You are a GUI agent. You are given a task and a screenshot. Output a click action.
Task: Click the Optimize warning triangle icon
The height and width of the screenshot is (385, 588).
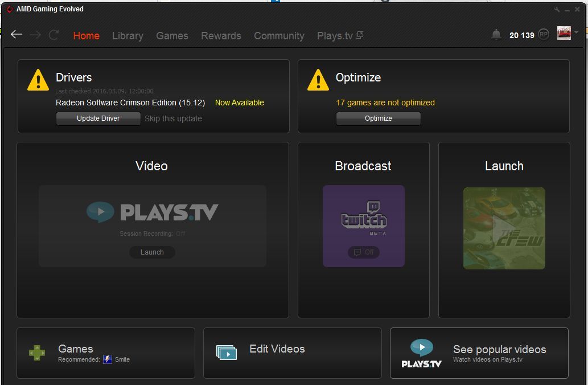click(x=318, y=80)
